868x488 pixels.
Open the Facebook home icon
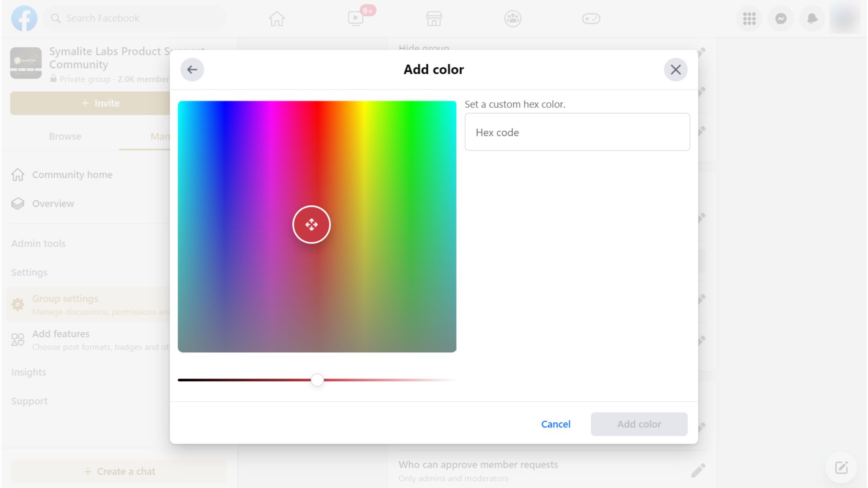tap(277, 19)
